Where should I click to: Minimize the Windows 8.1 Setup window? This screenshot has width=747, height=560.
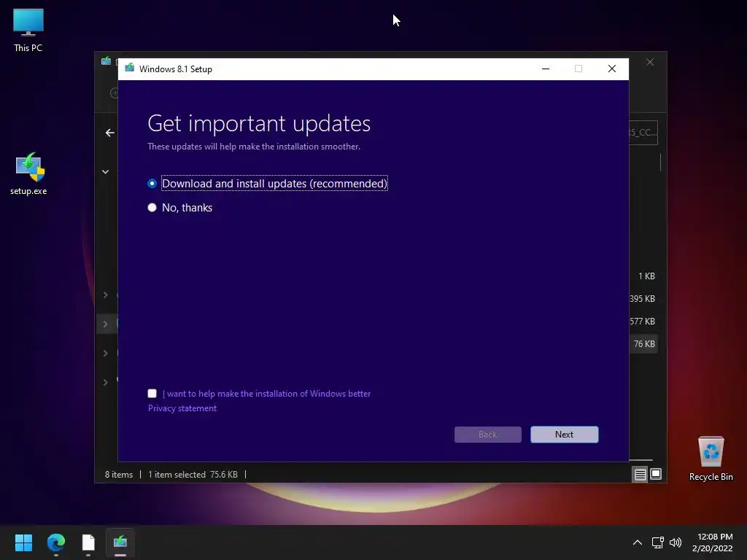click(x=546, y=69)
